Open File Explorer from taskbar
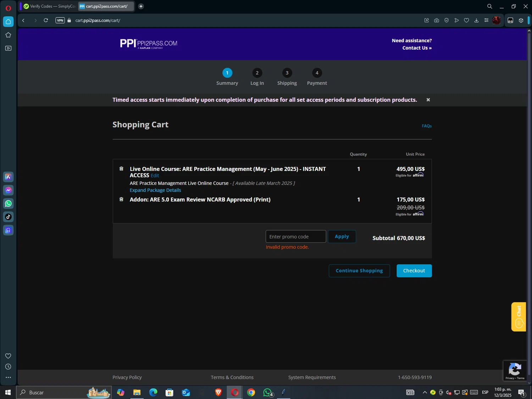 137,393
